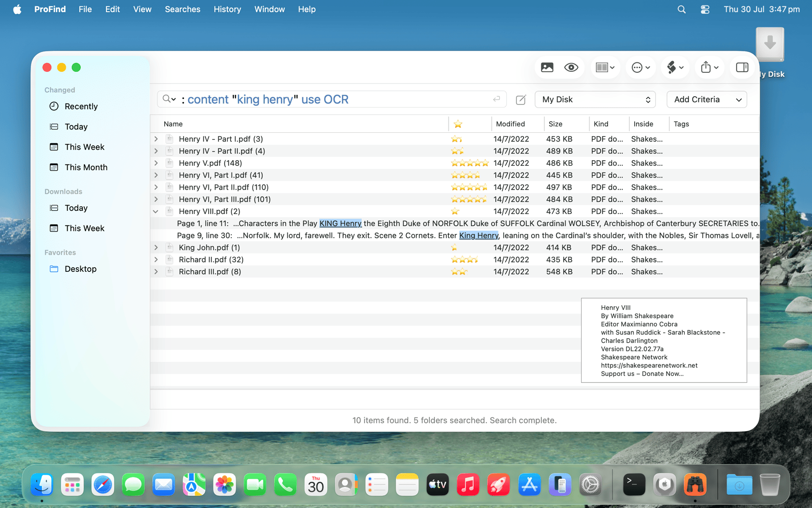Expand Henry IV - Part I.pdf row
Screen dimensions: 812x508
pyautogui.click(x=156, y=139)
